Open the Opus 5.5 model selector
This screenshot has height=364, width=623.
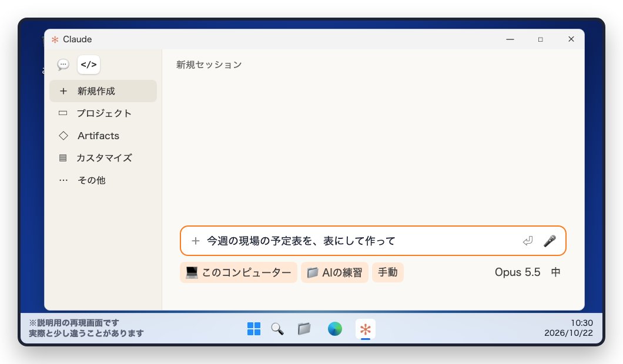pyautogui.click(x=517, y=272)
